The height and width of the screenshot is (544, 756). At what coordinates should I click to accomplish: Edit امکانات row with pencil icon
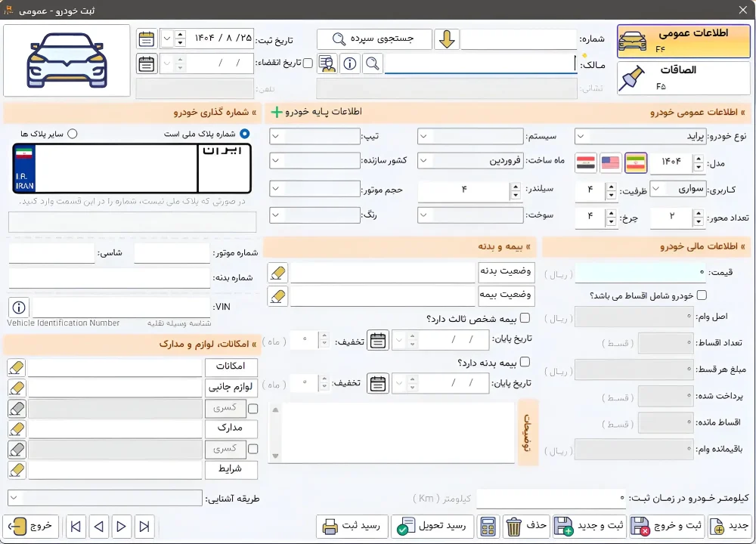[17, 367]
